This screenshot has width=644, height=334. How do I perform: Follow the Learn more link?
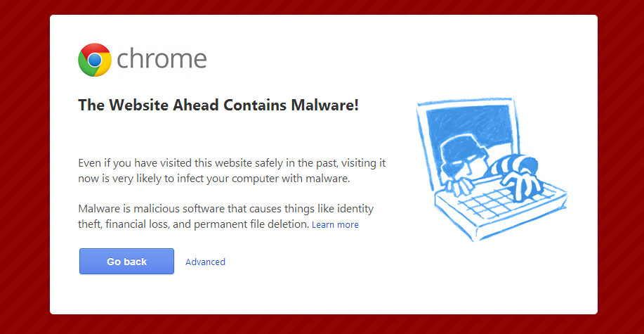pyautogui.click(x=335, y=225)
